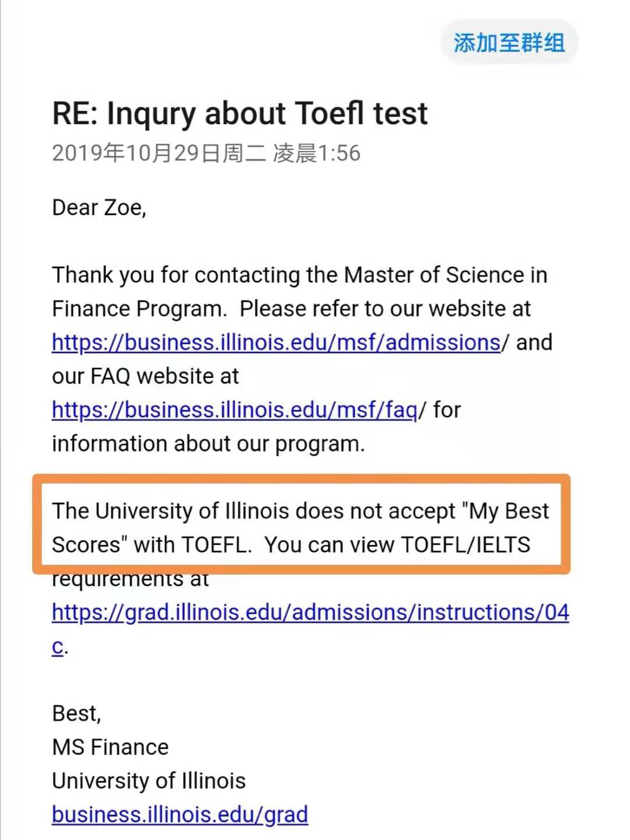Select the email subject "RE: Inqury about Toefl test"

tap(240, 113)
